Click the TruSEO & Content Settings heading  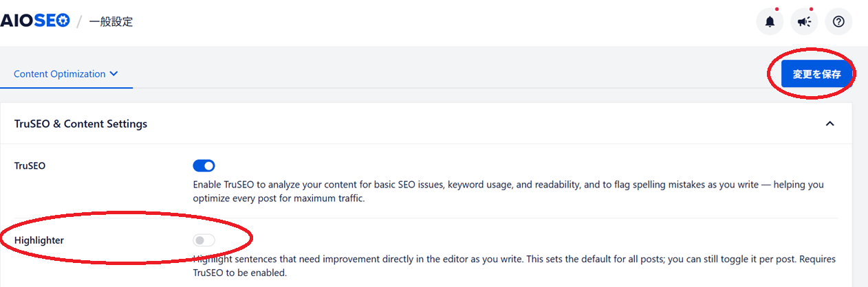(80, 124)
